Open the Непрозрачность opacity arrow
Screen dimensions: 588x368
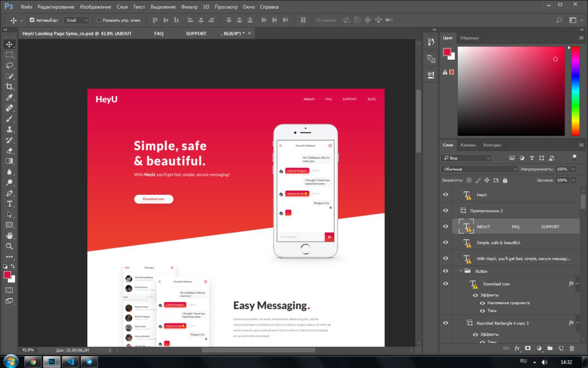tap(573, 169)
